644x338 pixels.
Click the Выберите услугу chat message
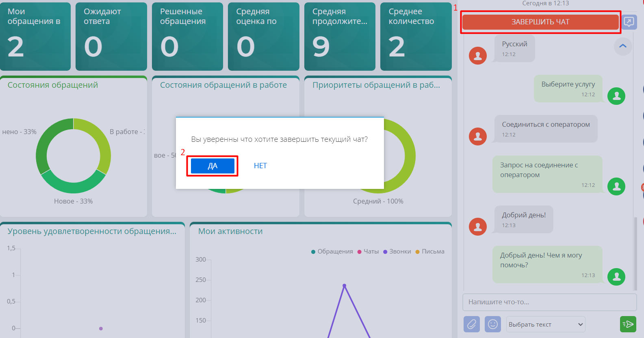tap(568, 89)
